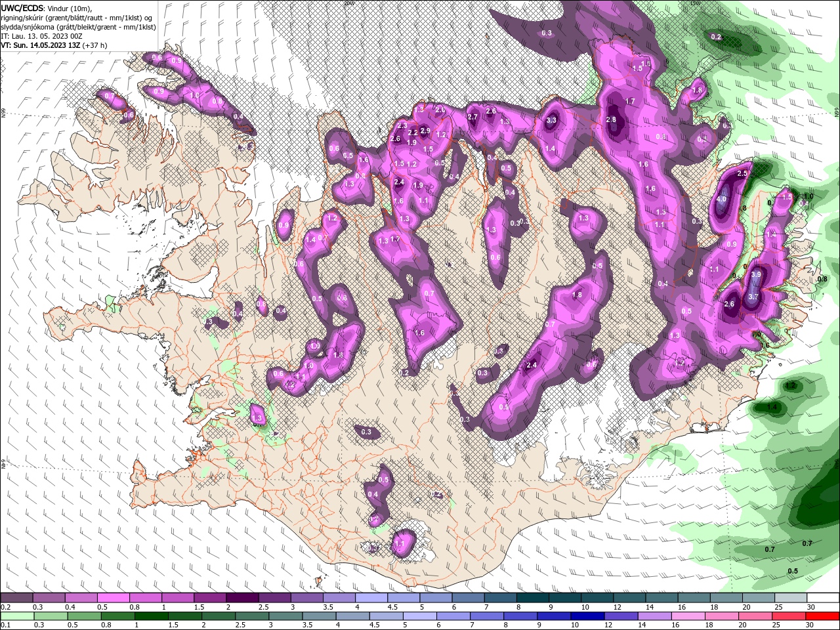
Task: Click the '2.3' snowfall value on the map
Action: pos(402,125)
